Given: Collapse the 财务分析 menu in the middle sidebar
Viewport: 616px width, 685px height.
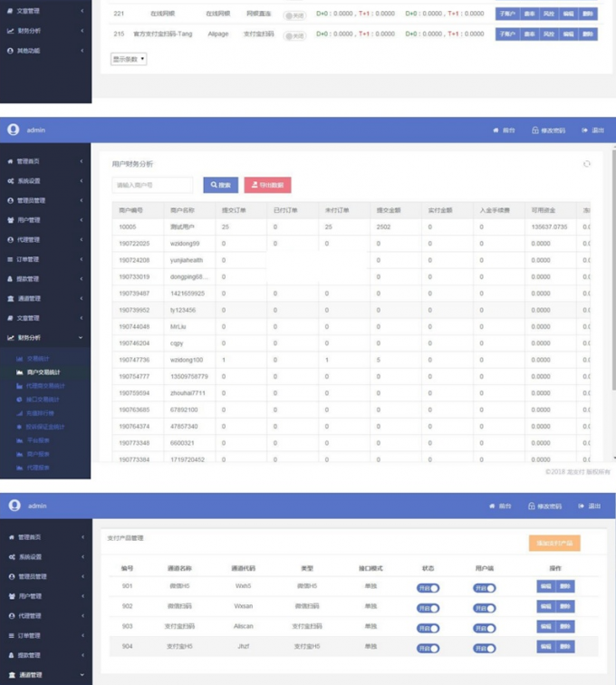Looking at the screenshot, I should pyautogui.click(x=45, y=338).
